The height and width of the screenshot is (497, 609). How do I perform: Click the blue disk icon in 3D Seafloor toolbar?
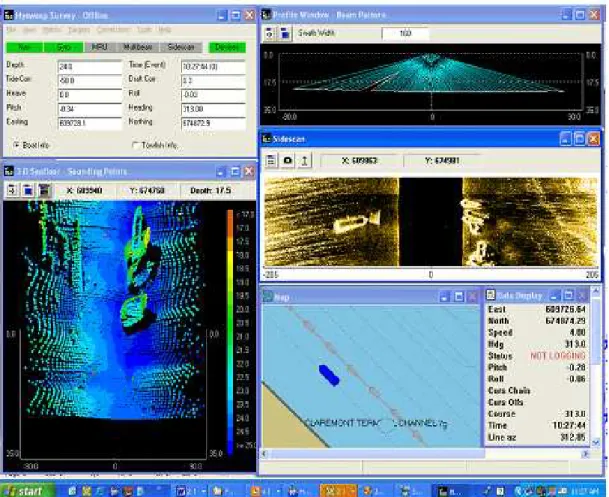[x=28, y=190]
